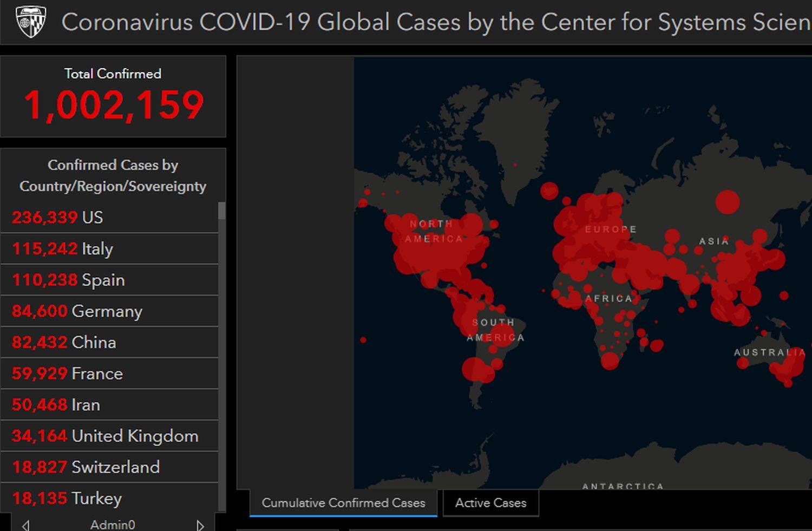This screenshot has height=531, width=812.
Task: Click the Johns Hopkins University logo
Action: (30, 22)
